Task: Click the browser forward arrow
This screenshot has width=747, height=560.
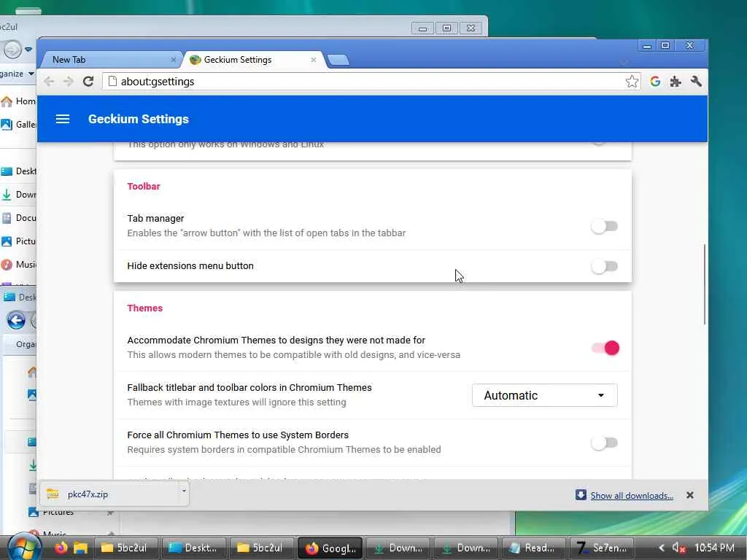Action: point(68,82)
